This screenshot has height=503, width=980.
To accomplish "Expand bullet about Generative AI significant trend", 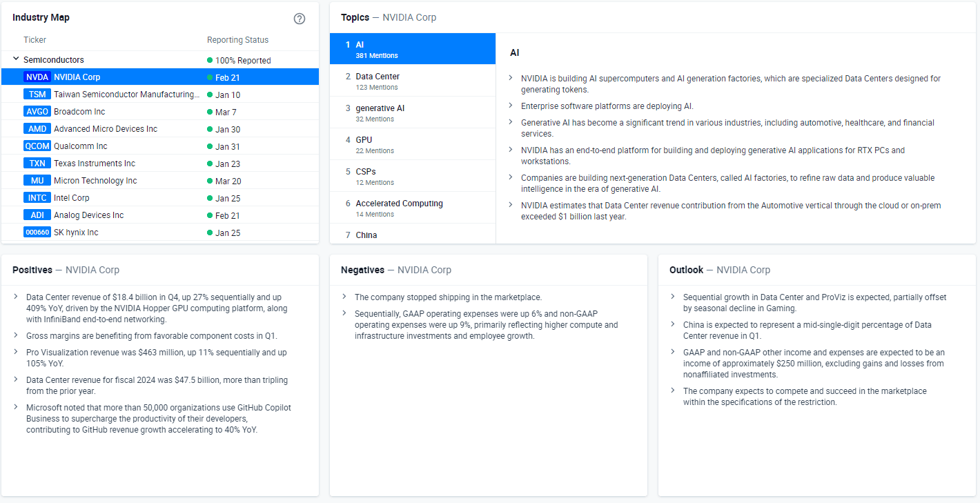I will click(511, 122).
